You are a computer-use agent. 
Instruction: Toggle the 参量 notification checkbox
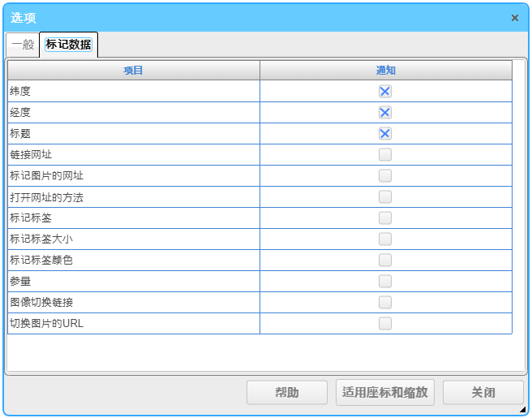click(x=385, y=281)
